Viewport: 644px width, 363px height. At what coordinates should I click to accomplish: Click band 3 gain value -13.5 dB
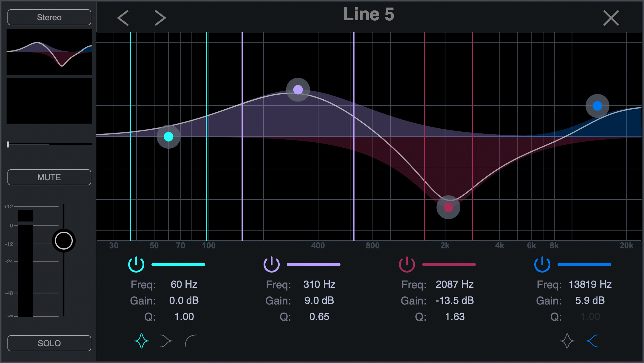455,301
